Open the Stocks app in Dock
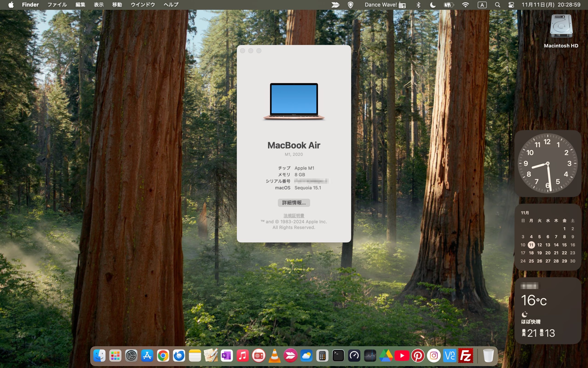 point(370,356)
